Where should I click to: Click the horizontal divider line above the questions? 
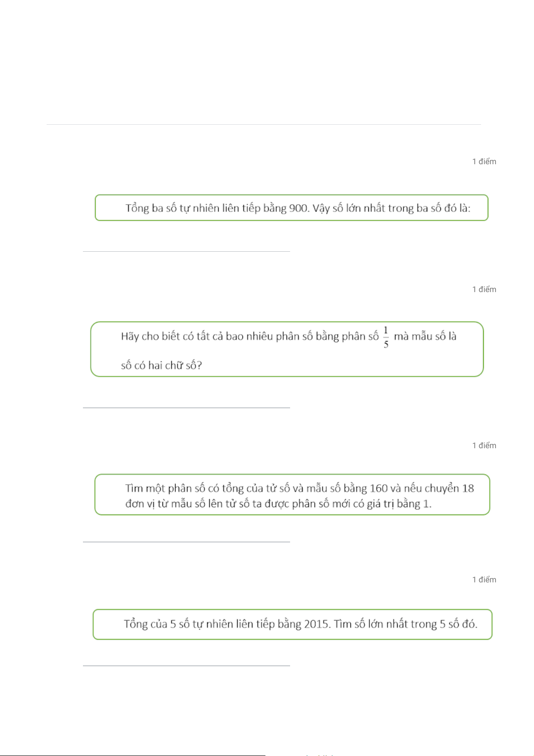tap(264, 124)
